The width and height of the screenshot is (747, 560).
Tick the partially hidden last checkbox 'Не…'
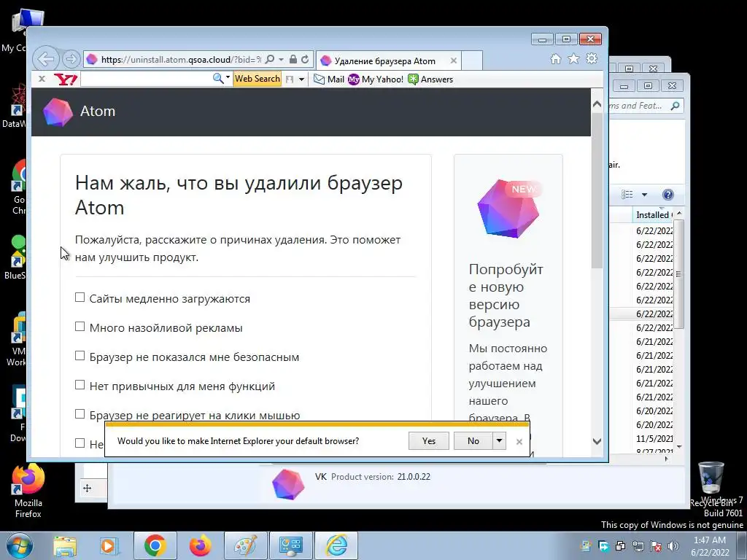80,443
